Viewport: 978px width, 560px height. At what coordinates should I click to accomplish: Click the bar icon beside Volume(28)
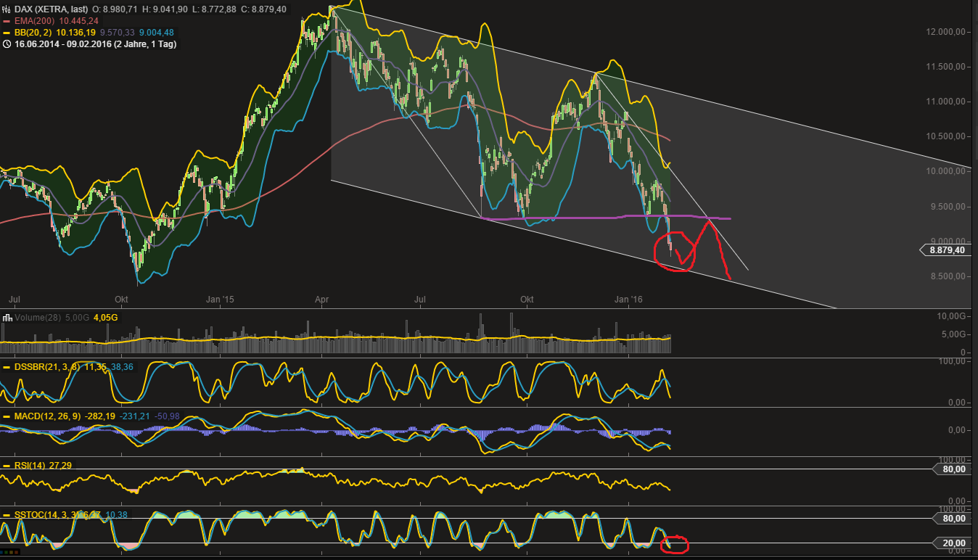(x=7, y=317)
